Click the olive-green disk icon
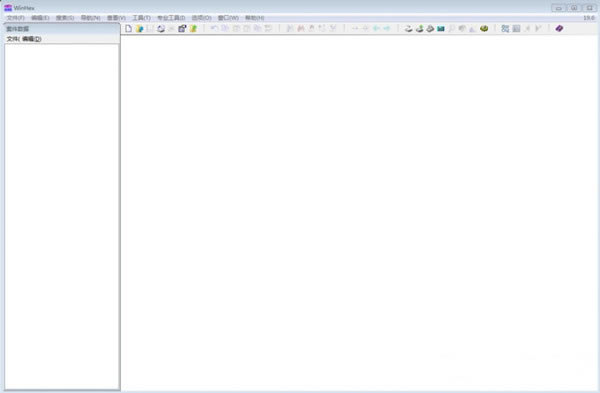 click(x=484, y=29)
